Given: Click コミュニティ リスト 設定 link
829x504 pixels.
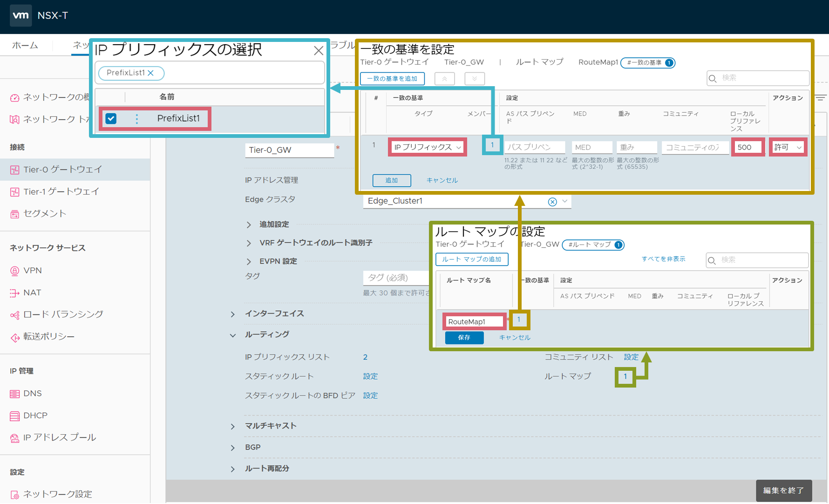Looking at the screenshot, I should (x=631, y=357).
